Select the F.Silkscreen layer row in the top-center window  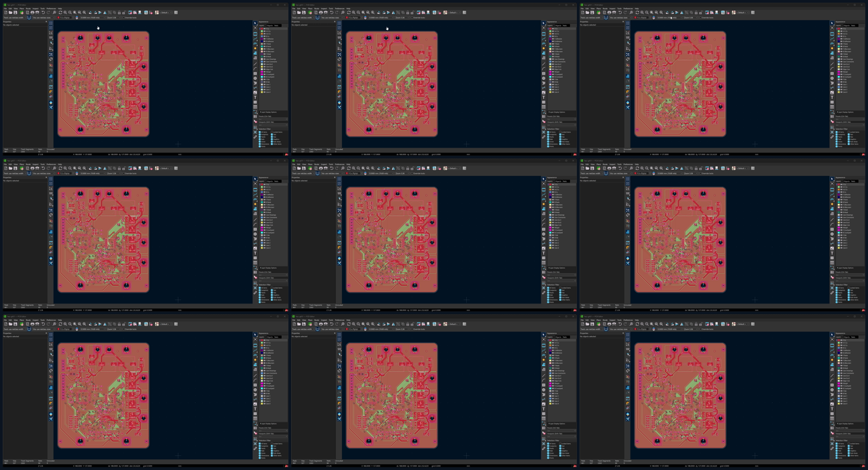point(561,49)
